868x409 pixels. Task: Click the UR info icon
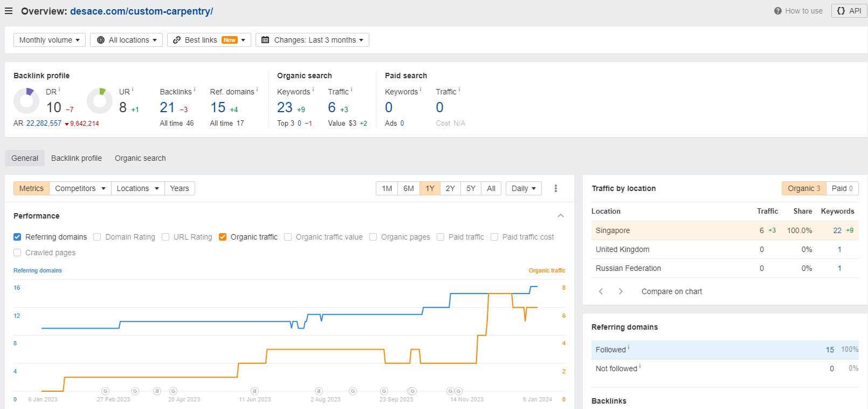pyautogui.click(x=133, y=90)
